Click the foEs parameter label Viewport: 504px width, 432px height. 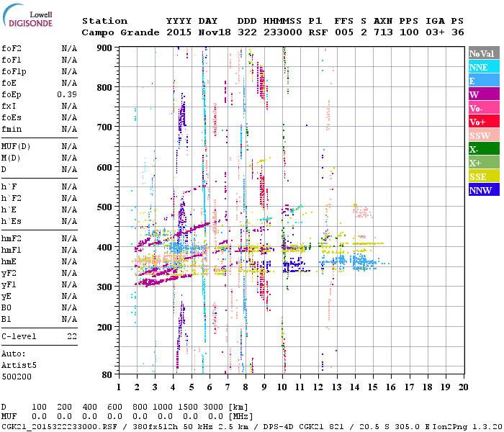12,117
